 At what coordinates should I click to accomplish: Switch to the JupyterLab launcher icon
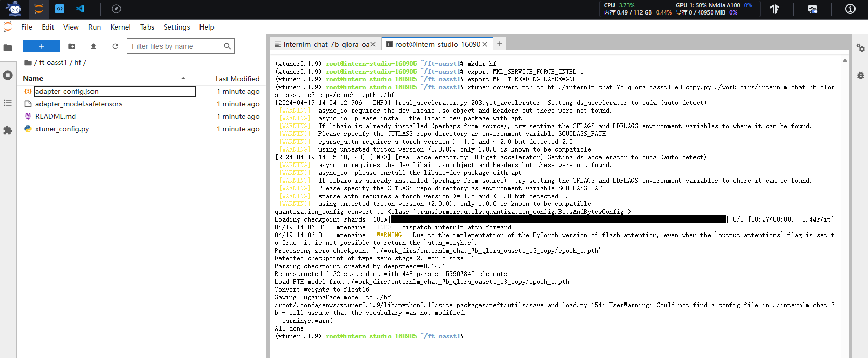38,9
